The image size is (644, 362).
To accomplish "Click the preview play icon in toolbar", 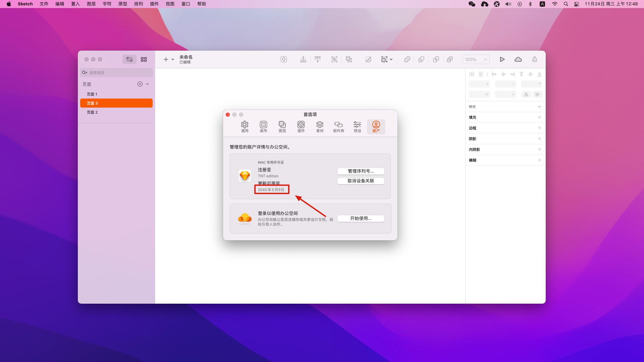I will (502, 59).
